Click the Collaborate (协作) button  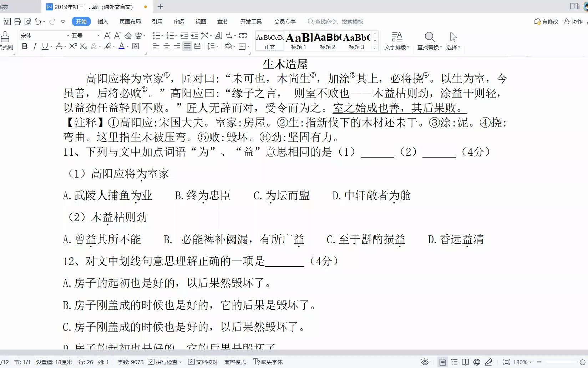tap(573, 22)
